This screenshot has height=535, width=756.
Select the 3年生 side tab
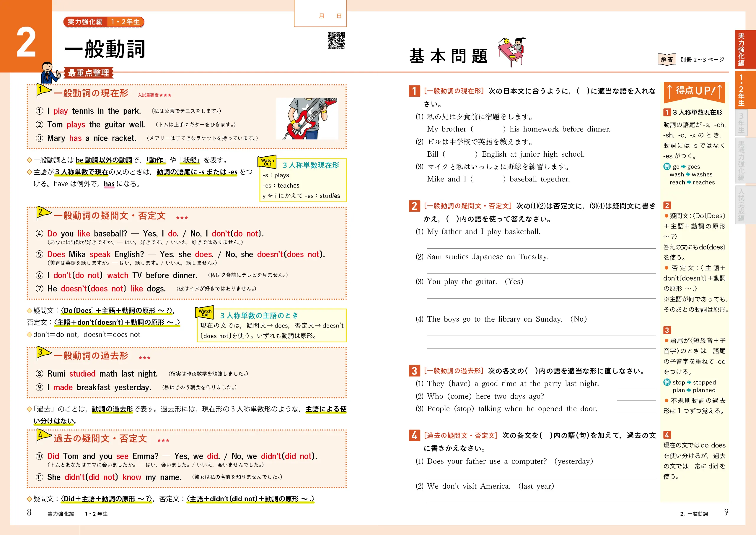click(741, 123)
